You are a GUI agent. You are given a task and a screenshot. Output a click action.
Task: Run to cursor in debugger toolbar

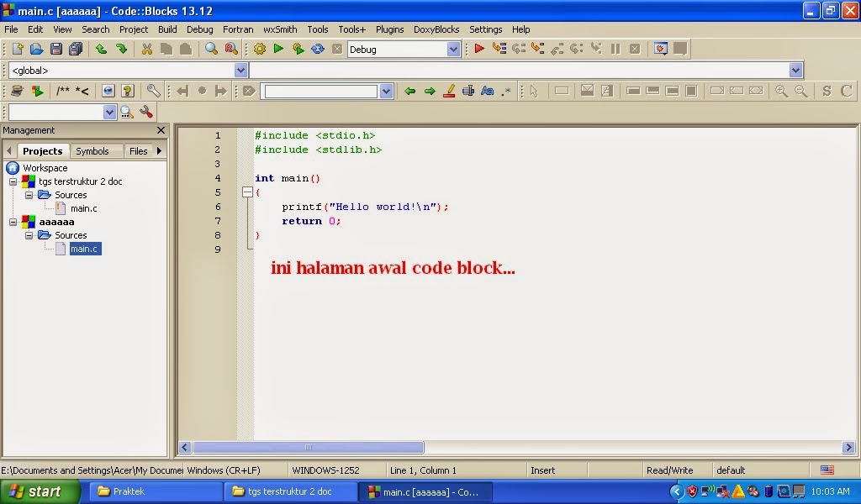pos(499,50)
